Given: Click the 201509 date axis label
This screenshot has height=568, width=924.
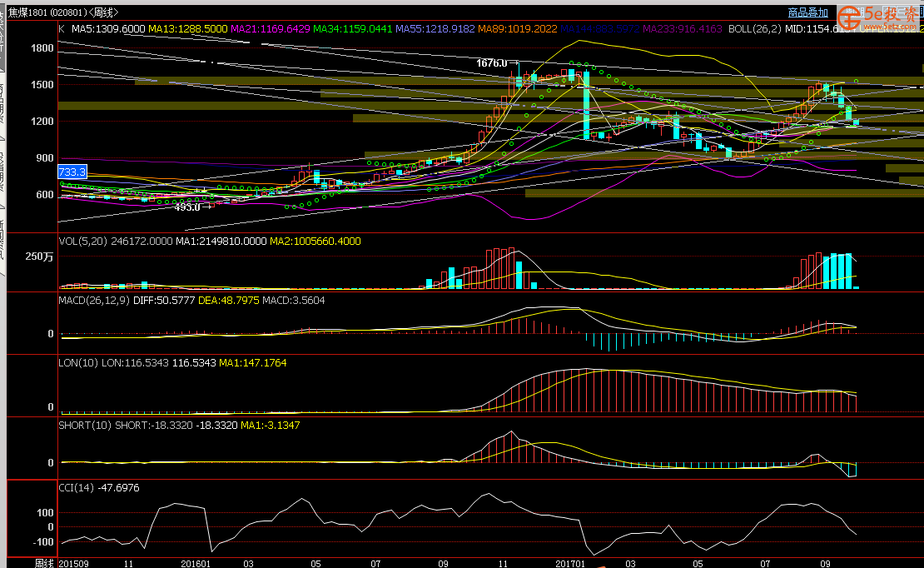Looking at the screenshot, I should pos(73,563).
